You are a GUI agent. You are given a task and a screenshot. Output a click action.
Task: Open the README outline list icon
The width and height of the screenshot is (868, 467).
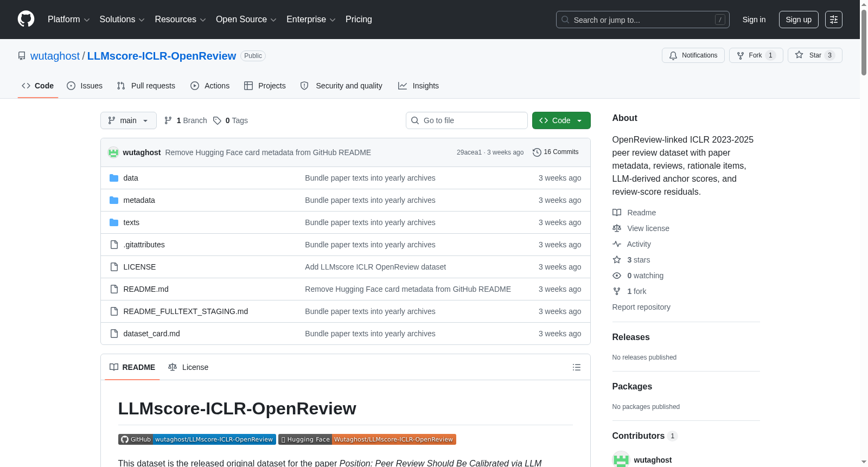[x=577, y=367]
